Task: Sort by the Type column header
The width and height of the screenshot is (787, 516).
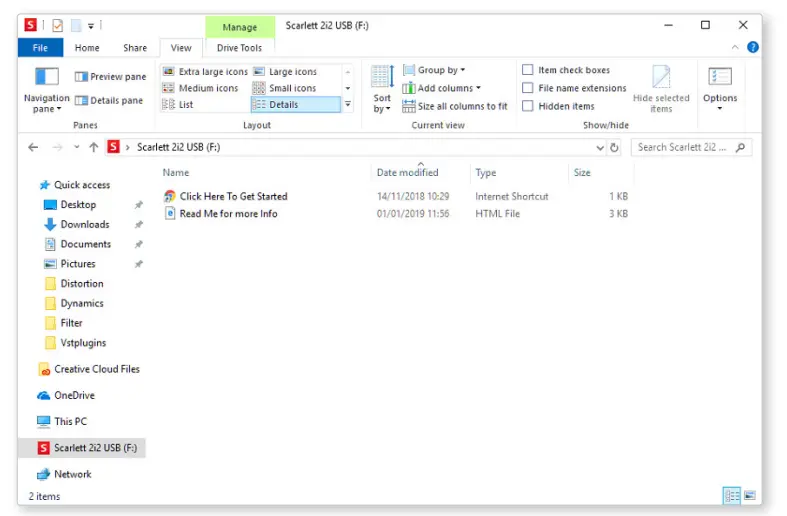Action: tap(485, 173)
